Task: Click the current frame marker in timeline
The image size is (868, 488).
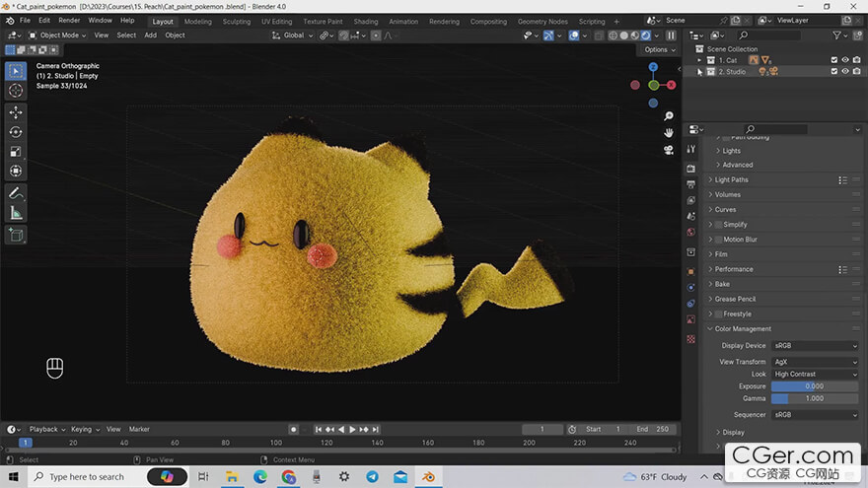Action: pos(25,443)
